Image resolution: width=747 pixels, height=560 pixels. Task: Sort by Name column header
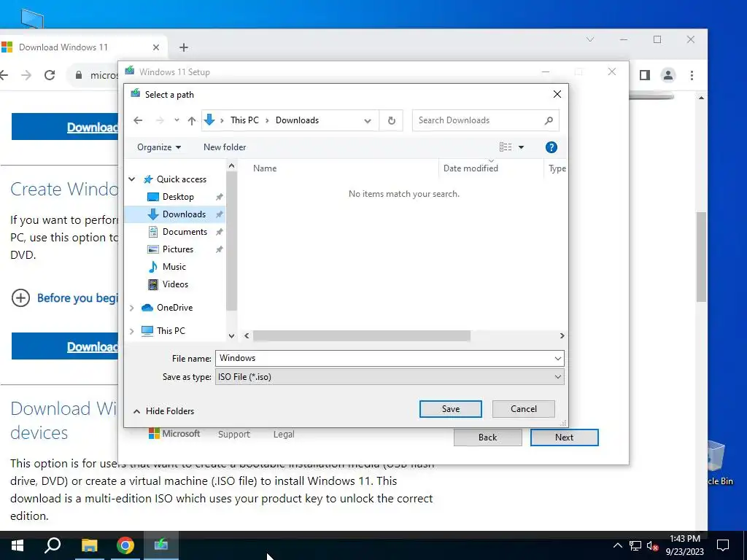click(265, 168)
